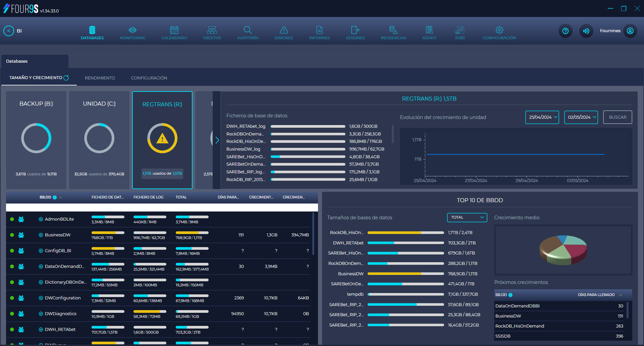Open the Errores warning icon
644x346 pixels.
point(283,30)
